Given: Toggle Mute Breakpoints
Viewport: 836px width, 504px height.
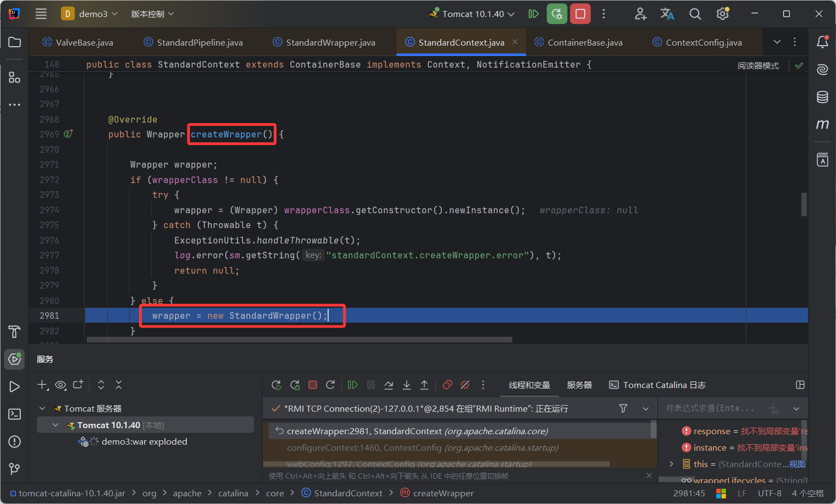Looking at the screenshot, I should click(x=465, y=385).
